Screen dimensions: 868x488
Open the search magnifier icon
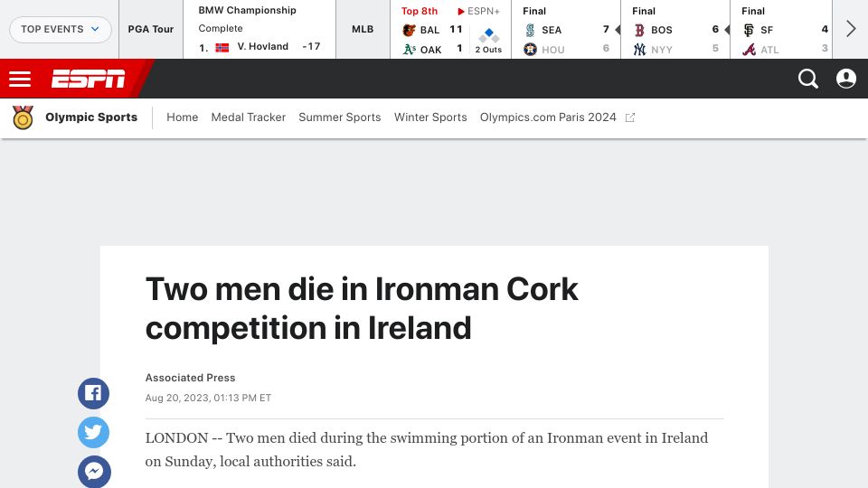click(x=808, y=79)
